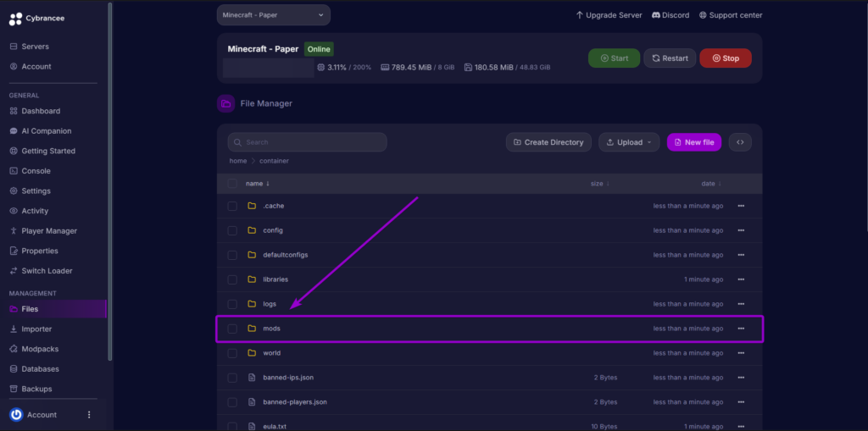Image resolution: width=868 pixels, height=431 pixels.
Task: Go to Console in the sidebar
Action: (36, 171)
